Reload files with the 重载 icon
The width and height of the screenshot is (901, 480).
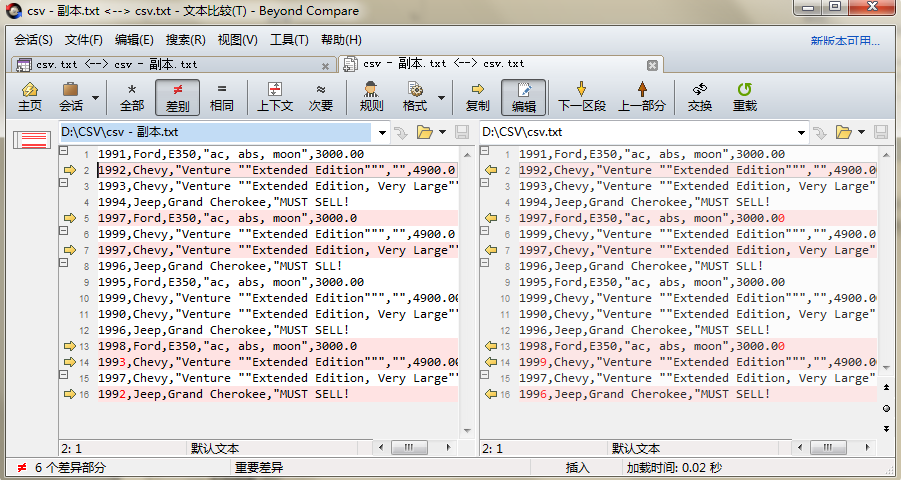click(744, 96)
